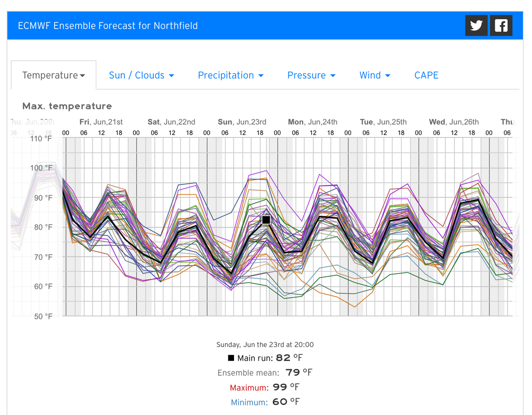Open the Temperature tab dropdown
The height and width of the screenshot is (415, 532).
[54, 75]
